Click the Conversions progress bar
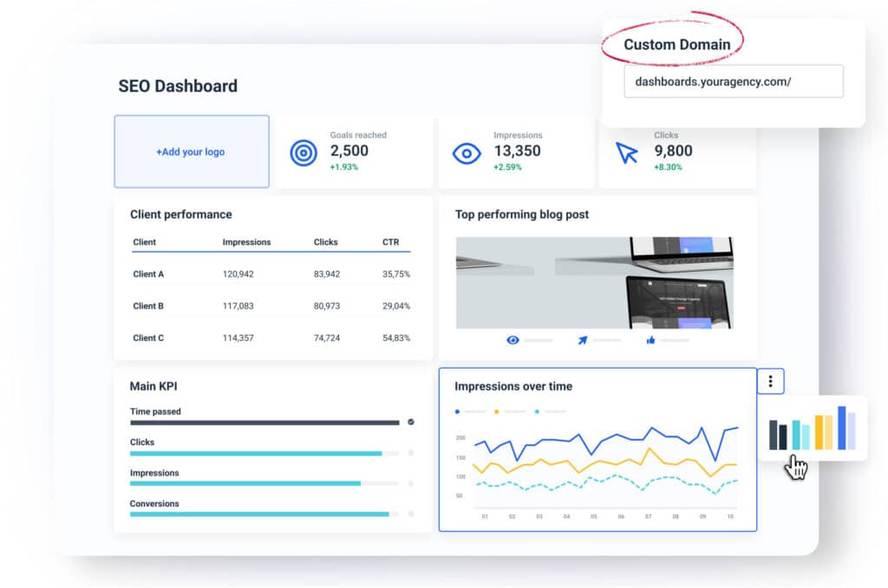Viewport: 888px width, 588px height. (x=264, y=514)
